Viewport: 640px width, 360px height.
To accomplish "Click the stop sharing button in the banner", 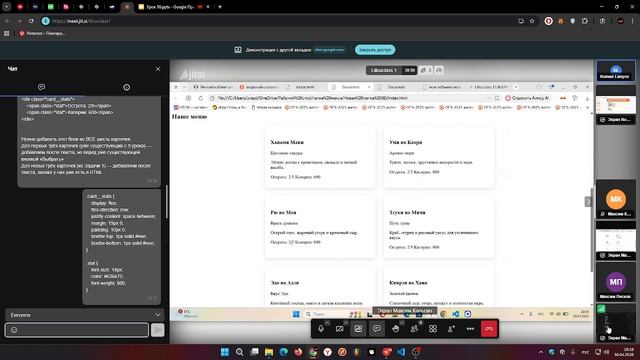I will point(375,50).
